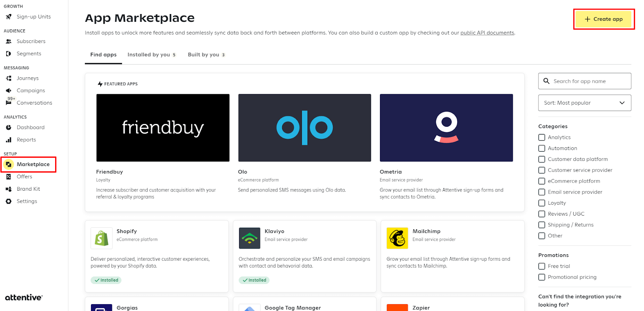This screenshot has width=644, height=311.
Task: Open the Built by you tab
Action: (206, 55)
